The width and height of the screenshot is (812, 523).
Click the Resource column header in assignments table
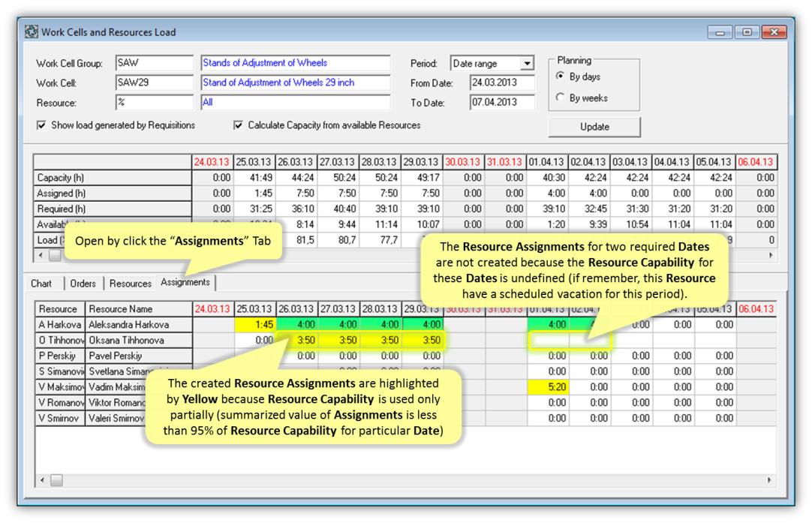point(60,309)
